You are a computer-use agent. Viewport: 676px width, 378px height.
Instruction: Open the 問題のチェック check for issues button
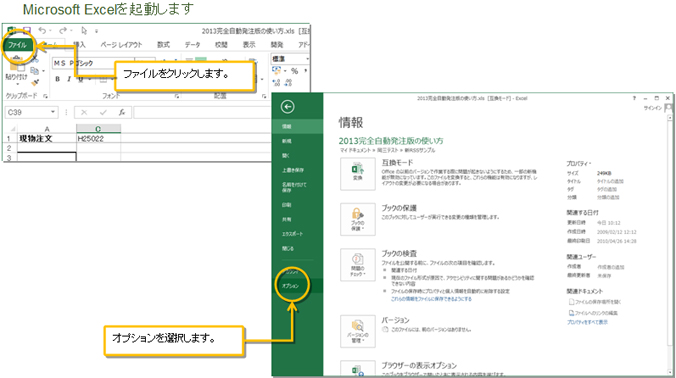click(357, 265)
